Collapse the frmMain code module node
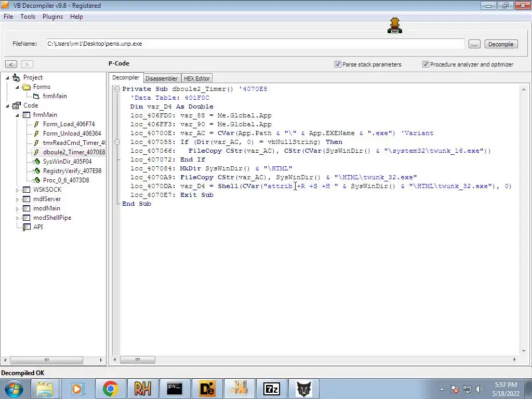Screen dimensions: 532x399 (x=17, y=115)
